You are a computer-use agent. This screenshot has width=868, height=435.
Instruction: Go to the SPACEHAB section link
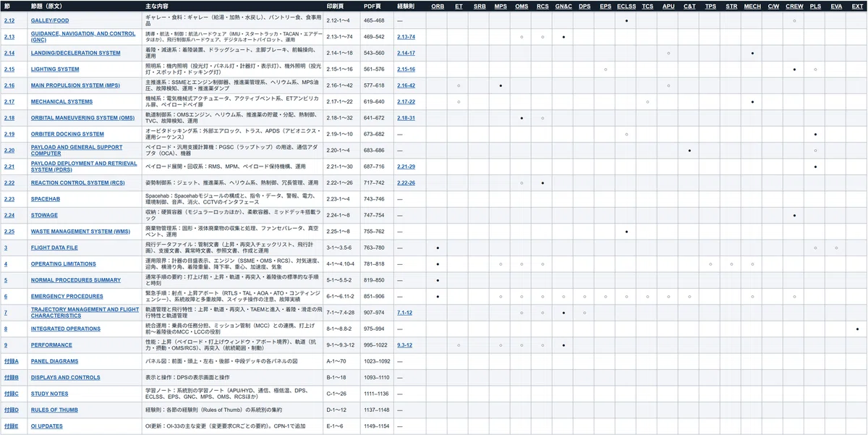pos(44,199)
